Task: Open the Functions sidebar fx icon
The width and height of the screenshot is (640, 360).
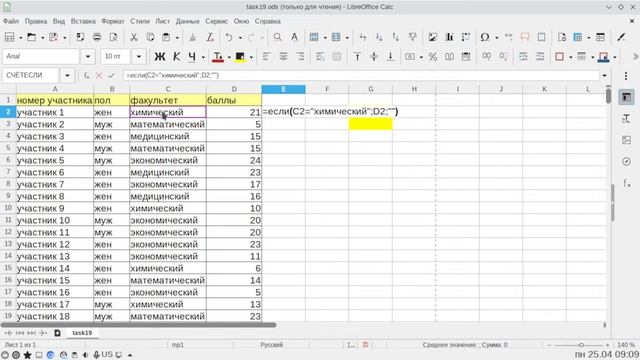Action: 627,183
